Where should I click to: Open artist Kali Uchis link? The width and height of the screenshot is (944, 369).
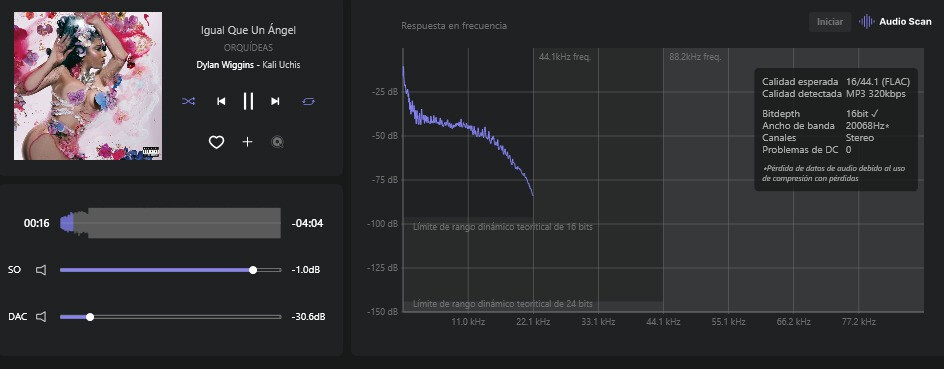pos(281,65)
